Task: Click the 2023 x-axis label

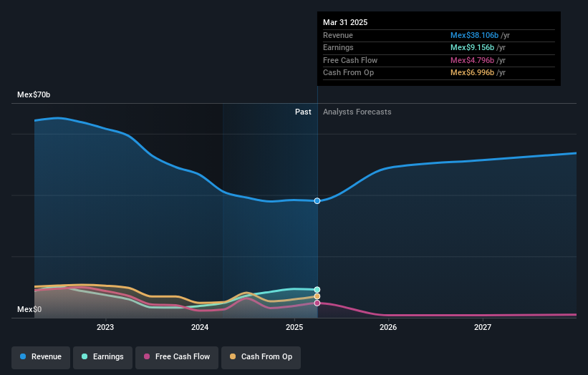Action: 105,327
